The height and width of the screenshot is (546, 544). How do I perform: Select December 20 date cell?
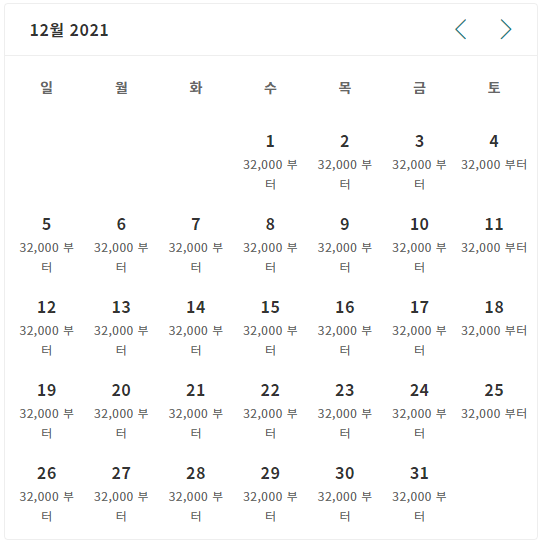click(x=121, y=411)
